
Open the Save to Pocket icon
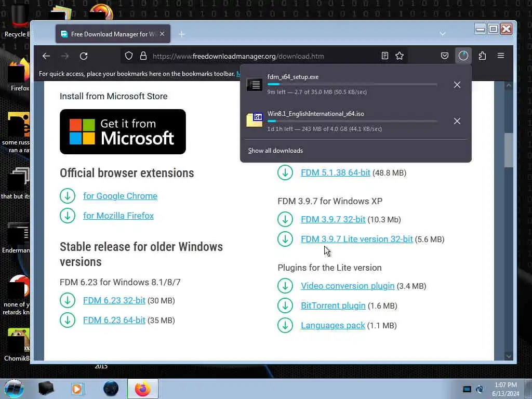click(445, 56)
